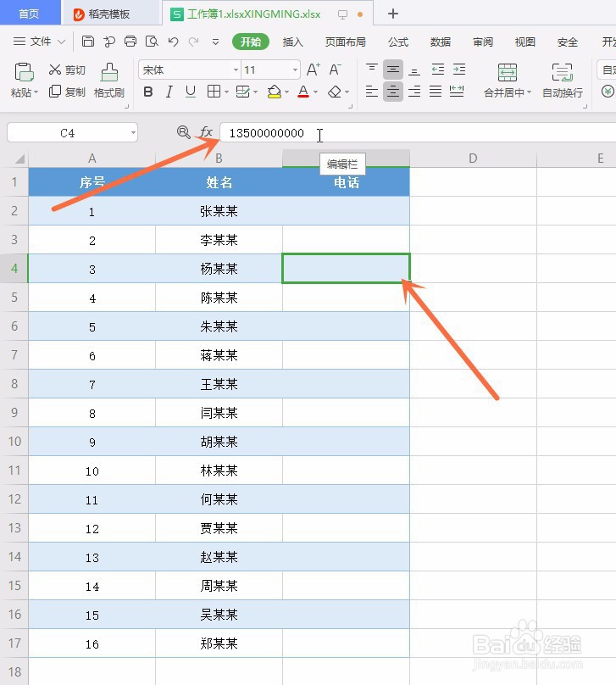Expand the Paste (粘贴) dropdown arrow

pyautogui.click(x=36, y=92)
